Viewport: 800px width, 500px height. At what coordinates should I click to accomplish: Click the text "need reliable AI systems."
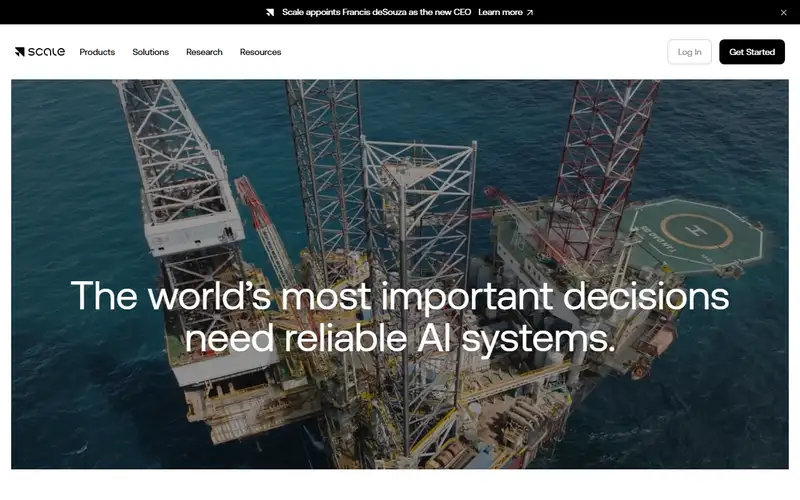tap(400, 339)
